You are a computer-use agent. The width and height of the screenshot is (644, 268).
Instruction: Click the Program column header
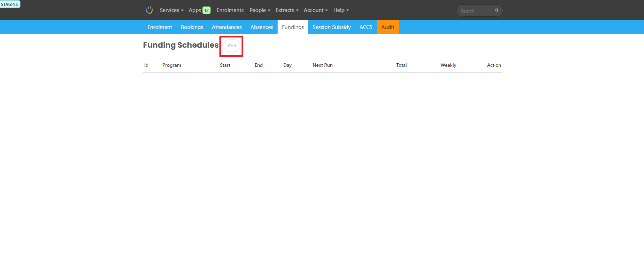click(172, 65)
